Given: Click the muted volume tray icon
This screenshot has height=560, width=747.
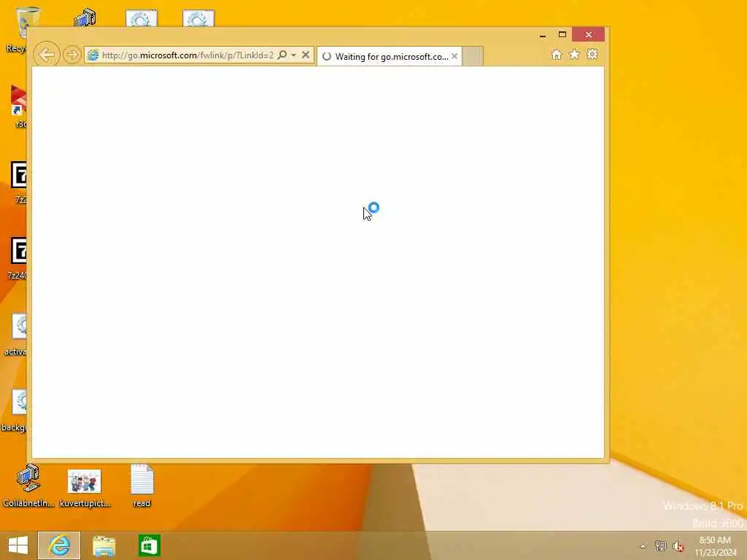Looking at the screenshot, I should click(x=678, y=546).
